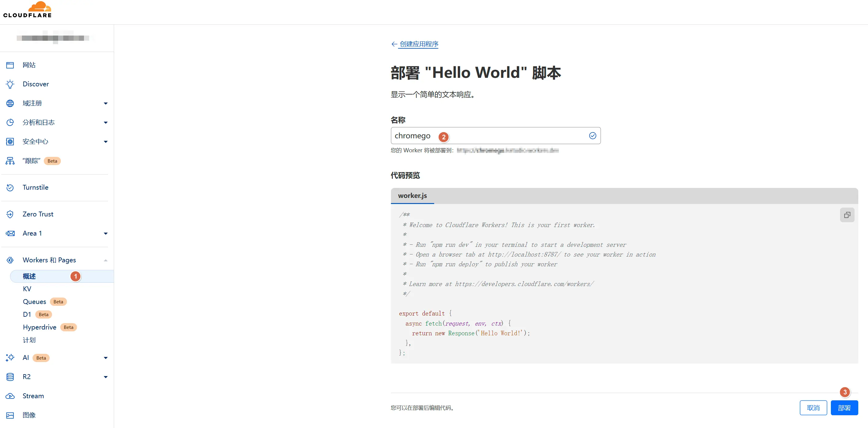
Task: Click the 域注册 globe icon
Action: tap(10, 103)
